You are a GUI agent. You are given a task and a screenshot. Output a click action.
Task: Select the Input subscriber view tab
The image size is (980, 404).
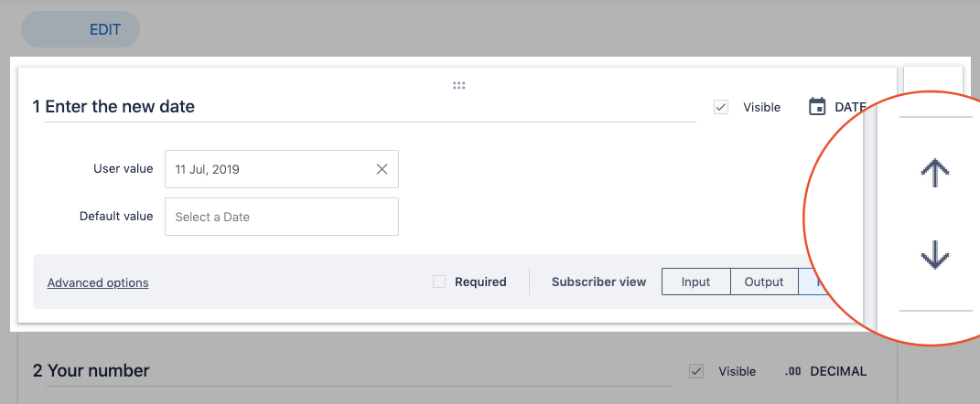coord(695,282)
